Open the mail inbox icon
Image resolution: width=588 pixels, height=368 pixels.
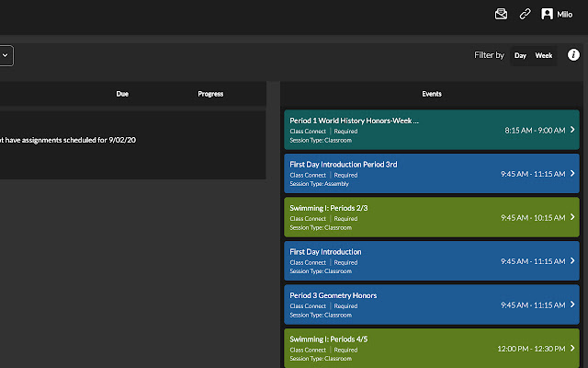[x=501, y=14]
